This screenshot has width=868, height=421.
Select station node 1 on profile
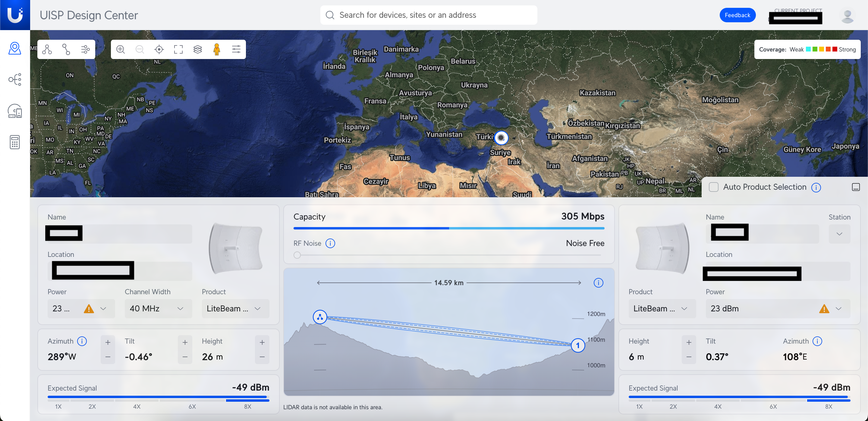pos(577,345)
